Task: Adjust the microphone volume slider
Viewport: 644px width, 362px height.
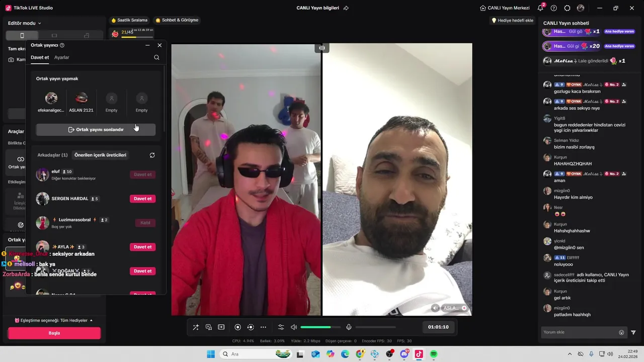Action: coord(375,327)
